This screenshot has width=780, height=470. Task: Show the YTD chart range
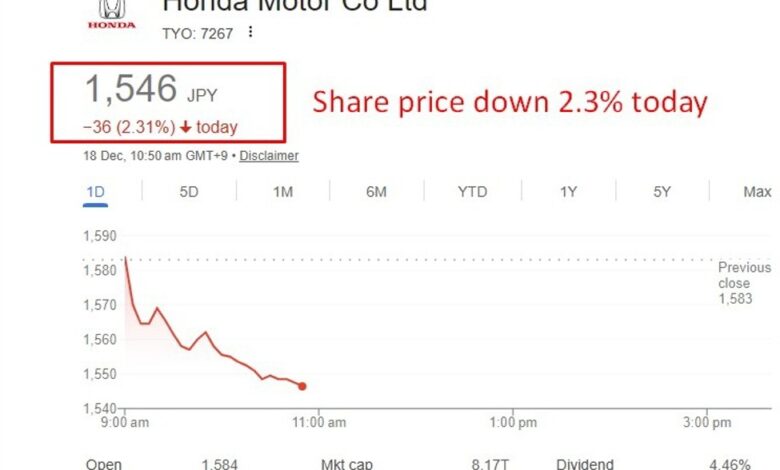pyautogui.click(x=472, y=192)
